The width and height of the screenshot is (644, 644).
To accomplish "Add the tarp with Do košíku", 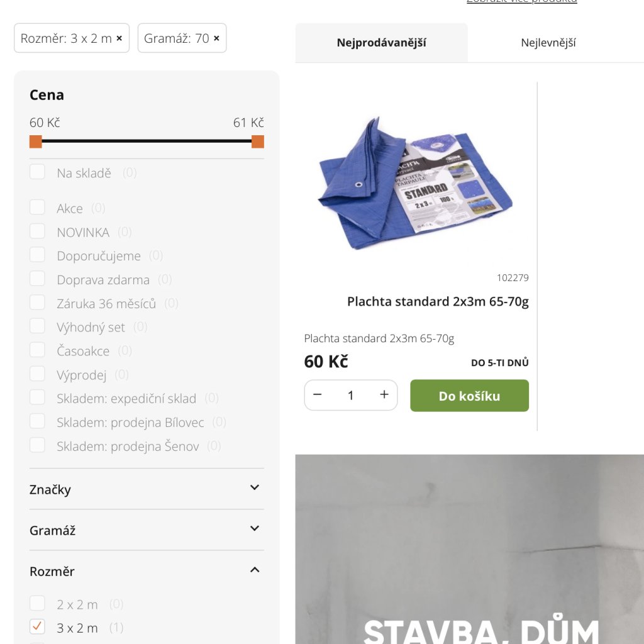I will [x=469, y=396].
